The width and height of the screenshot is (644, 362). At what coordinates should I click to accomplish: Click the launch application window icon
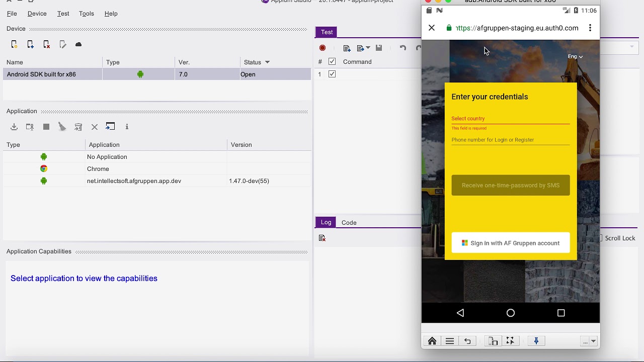point(110,126)
